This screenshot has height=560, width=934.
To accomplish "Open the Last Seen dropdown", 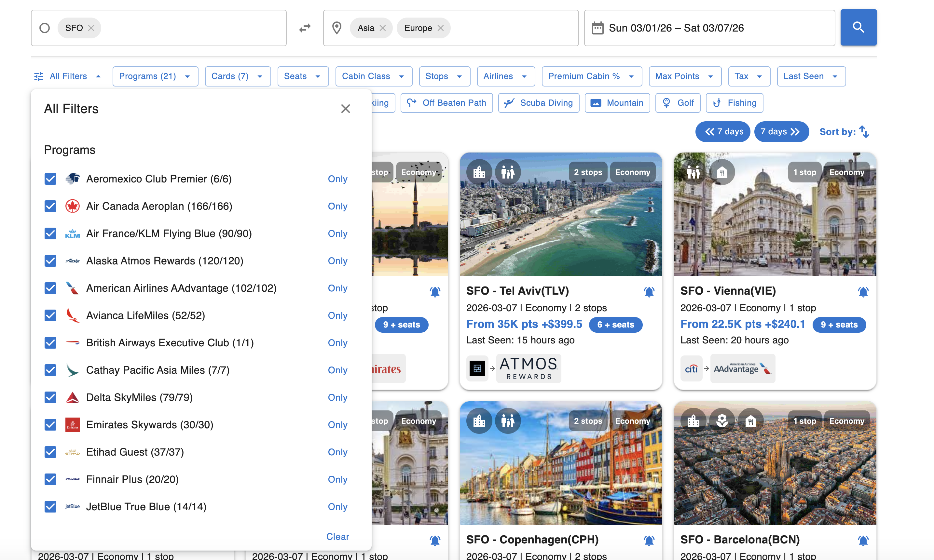I will pos(811,76).
